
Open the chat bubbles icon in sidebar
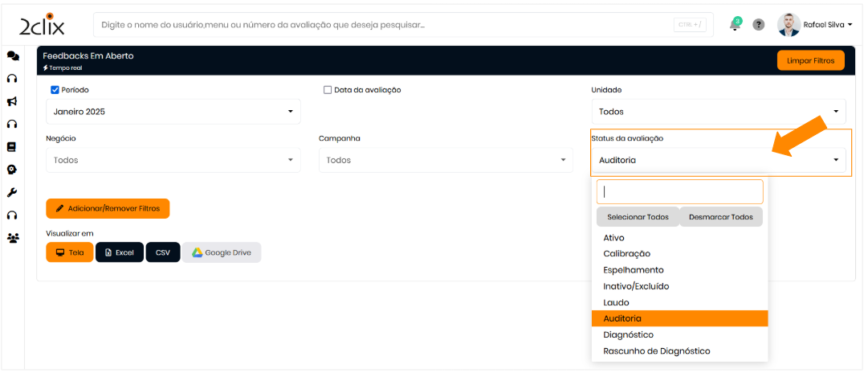tap(13, 56)
